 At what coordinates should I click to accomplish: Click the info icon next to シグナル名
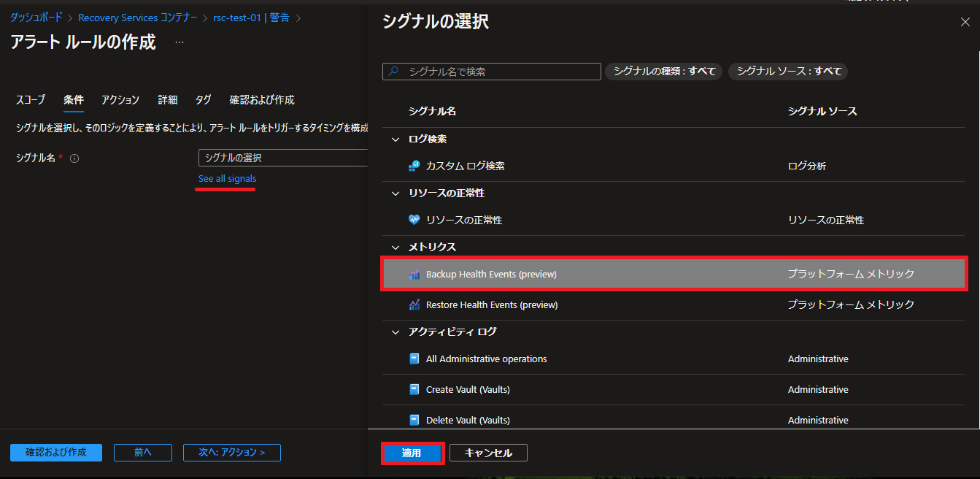(x=74, y=158)
